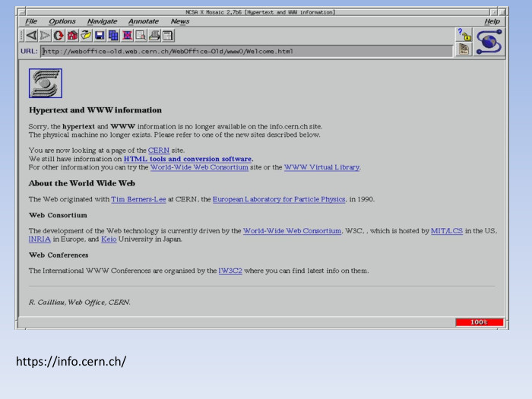The height and width of the screenshot is (399, 532).
Task: Save the document with the floppy disk icon
Action: [100, 36]
